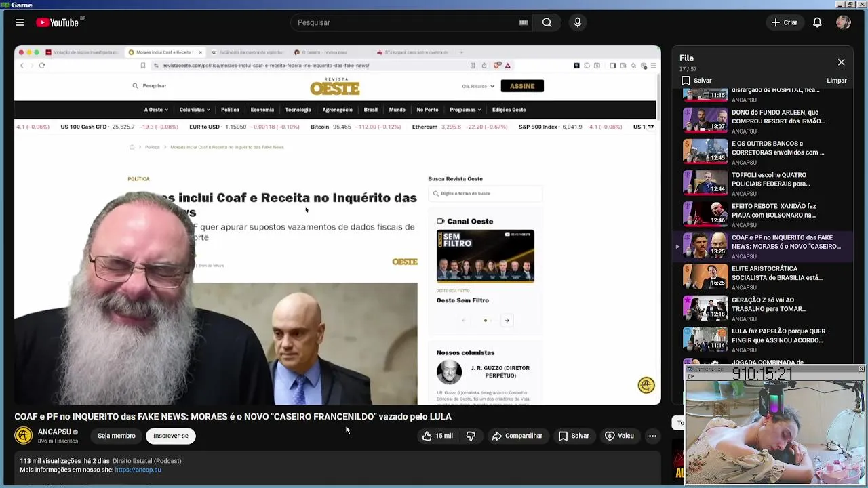Click the Busca Revista Oeste search field
868x488 pixels.
point(485,193)
